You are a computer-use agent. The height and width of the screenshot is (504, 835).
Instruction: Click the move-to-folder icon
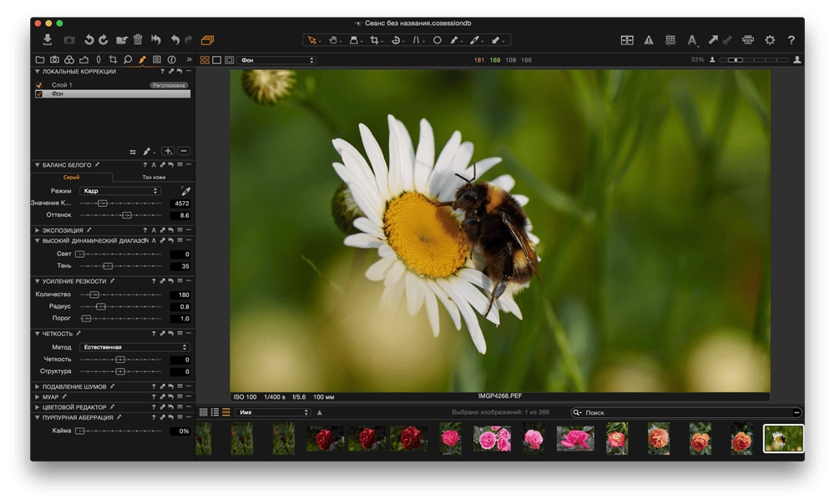(122, 40)
